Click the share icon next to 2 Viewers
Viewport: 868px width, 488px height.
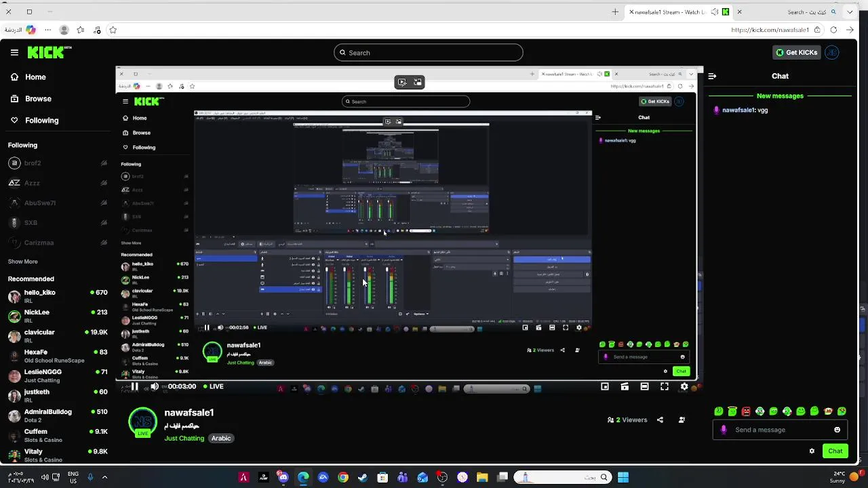(x=660, y=420)
